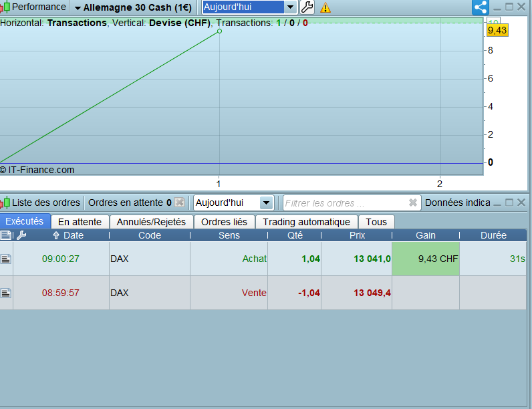Click the 9,43 CHF gain cell
This screenshot has height=409, width=532.
[426, 259]
